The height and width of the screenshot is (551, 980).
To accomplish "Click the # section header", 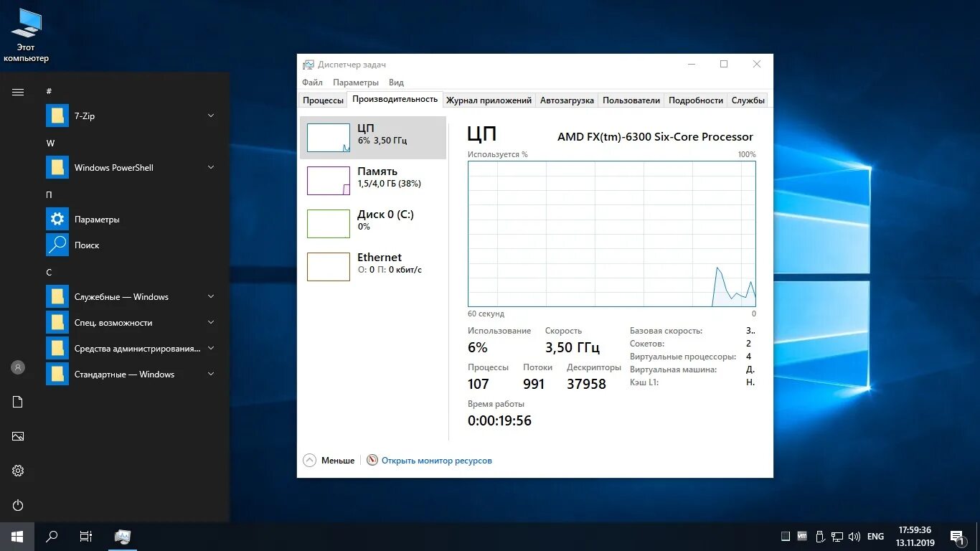I will (x=49, y=91).
